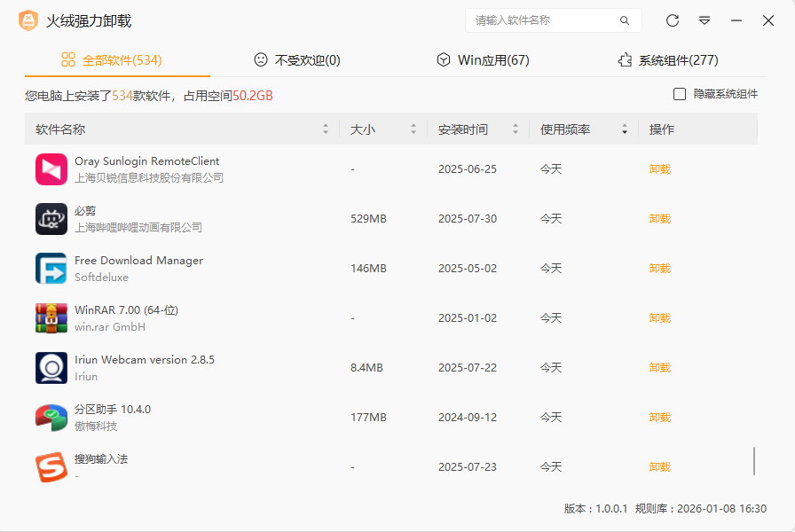Image resolution: width=795 pixels, height=532 pixels.
Task: Click the 分区助手 app icon
Action: click(x=51, y=417)
